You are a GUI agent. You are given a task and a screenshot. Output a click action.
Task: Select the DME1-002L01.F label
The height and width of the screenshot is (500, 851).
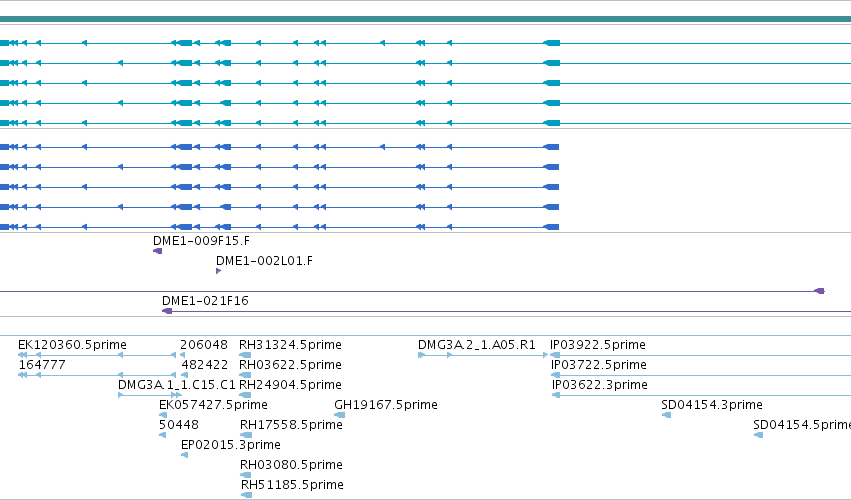pos(264,261)
